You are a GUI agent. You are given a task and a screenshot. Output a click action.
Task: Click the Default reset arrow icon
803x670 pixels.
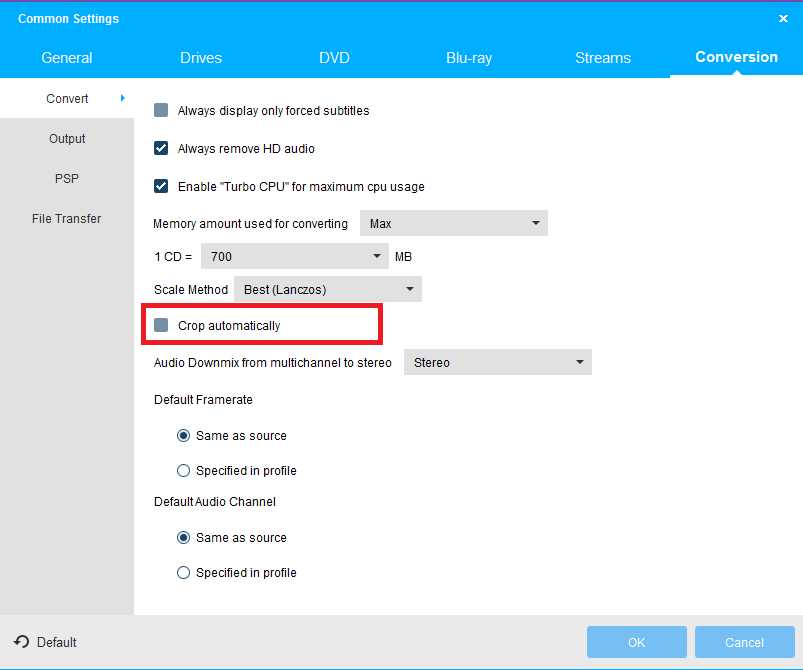(21, 642)
